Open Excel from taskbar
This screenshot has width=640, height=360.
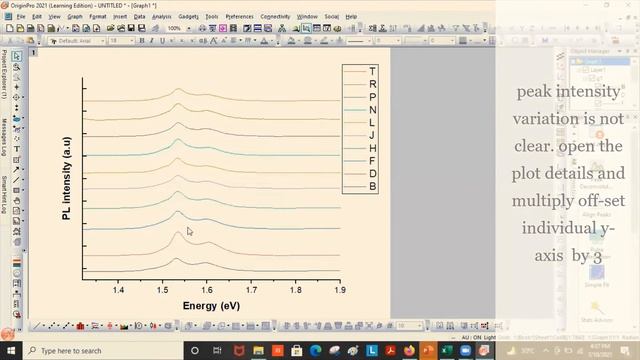tap(447, 351)
